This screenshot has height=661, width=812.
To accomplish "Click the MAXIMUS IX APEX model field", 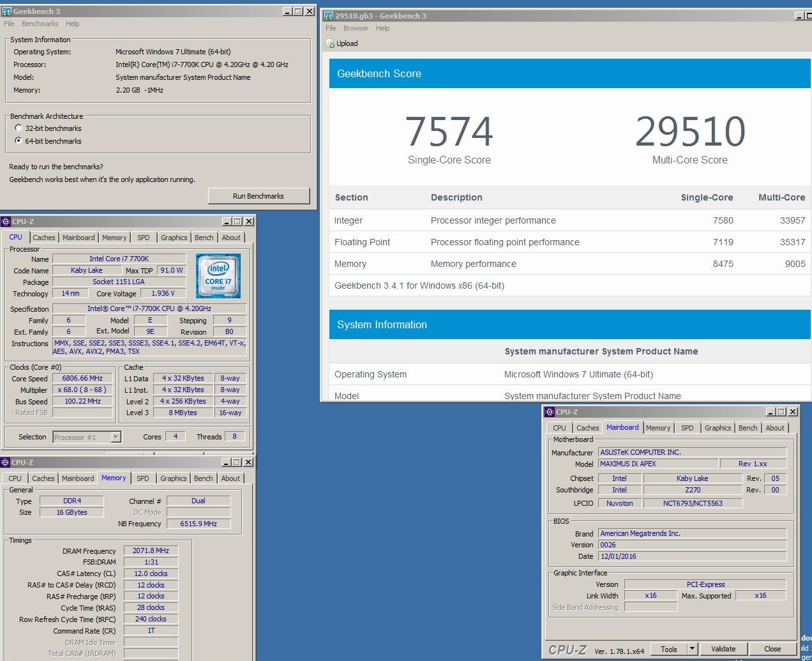I will 658,464.
